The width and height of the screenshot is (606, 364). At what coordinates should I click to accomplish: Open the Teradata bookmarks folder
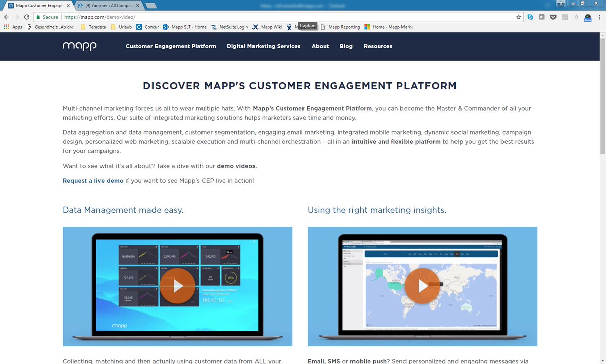coord(92,27)
